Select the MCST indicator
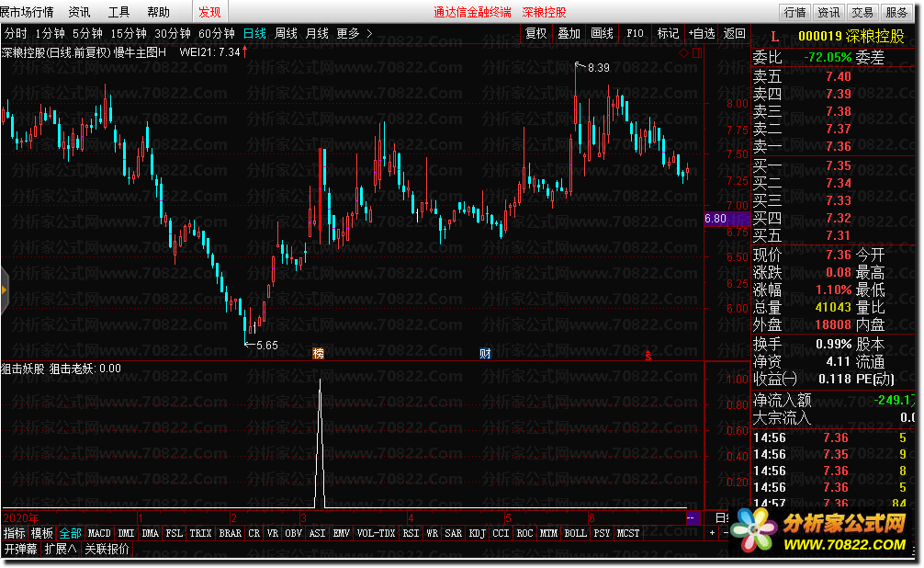 [x=627, y=533]
